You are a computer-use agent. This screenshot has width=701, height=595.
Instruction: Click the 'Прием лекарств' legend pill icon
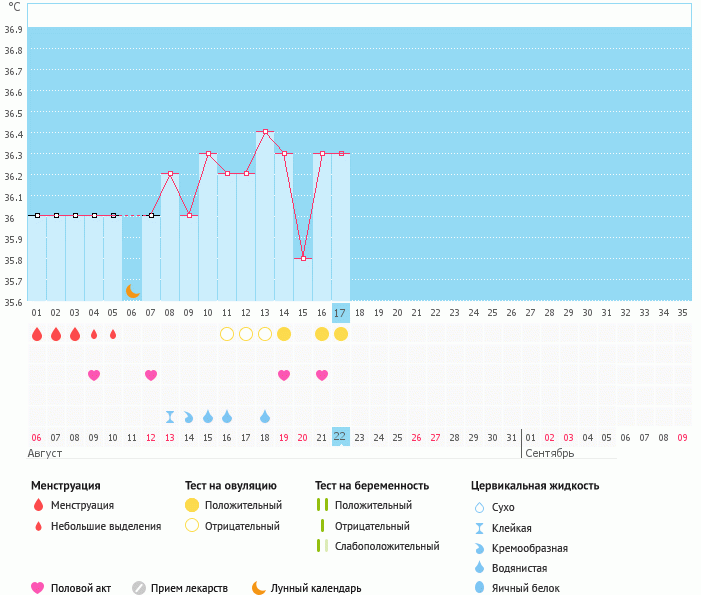[139, 588]
